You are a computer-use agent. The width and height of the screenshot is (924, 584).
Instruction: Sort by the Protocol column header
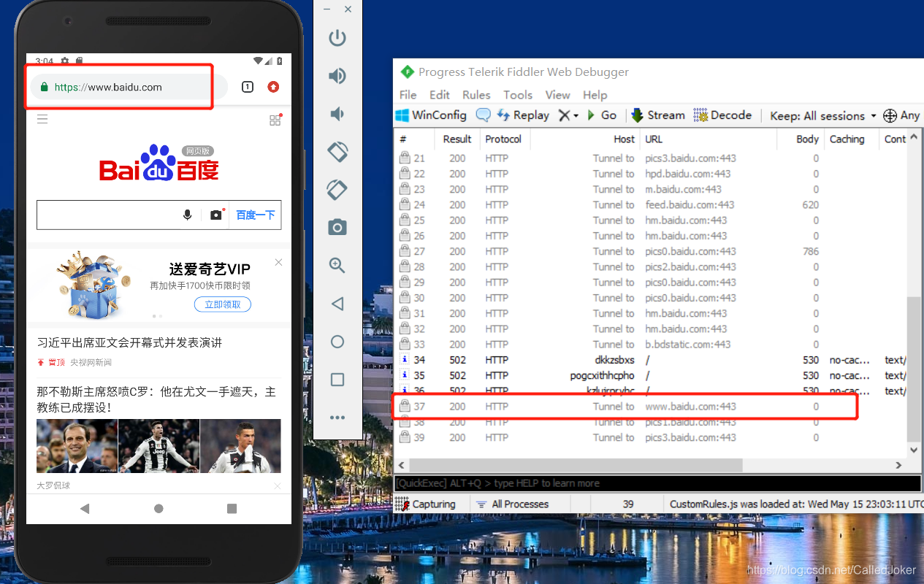pos(503,139)
